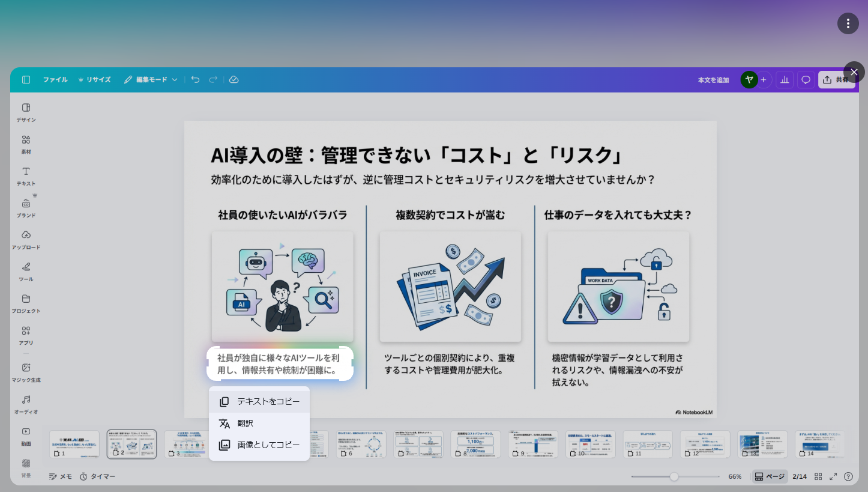Open the ファイル menu
The image size is (868, 492).
[55, 79]
